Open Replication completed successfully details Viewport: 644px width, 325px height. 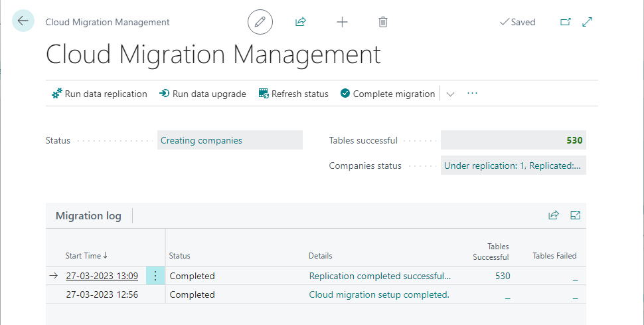[x=380, y=276]
